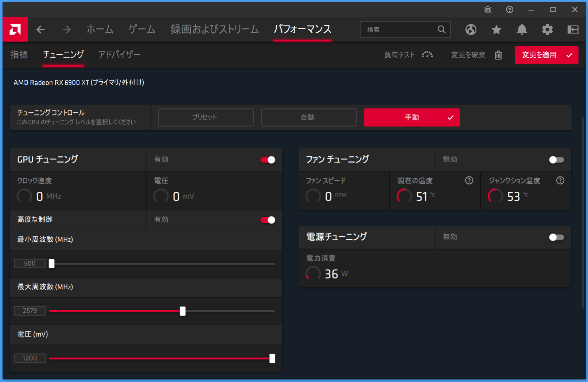588x382 pixels.
Task: Click the 電圧 (mV) slider handle
Action: [x=272, y=358]
